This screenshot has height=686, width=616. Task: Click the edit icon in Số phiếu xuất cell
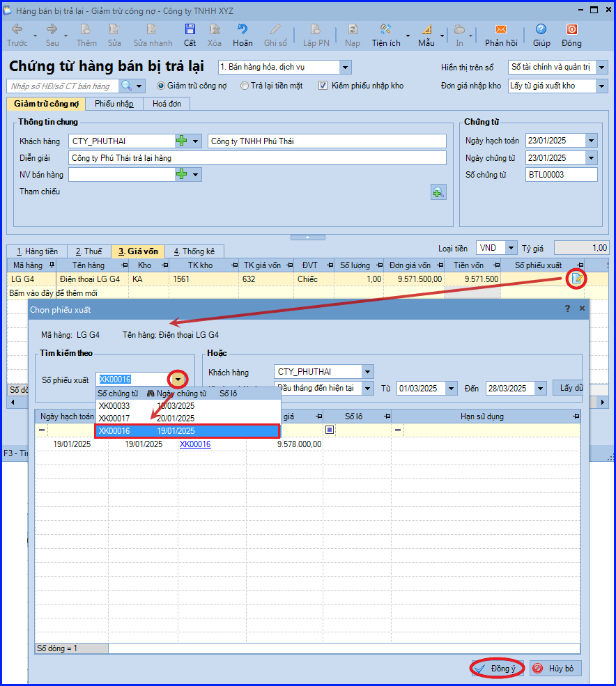coord(576,279)
